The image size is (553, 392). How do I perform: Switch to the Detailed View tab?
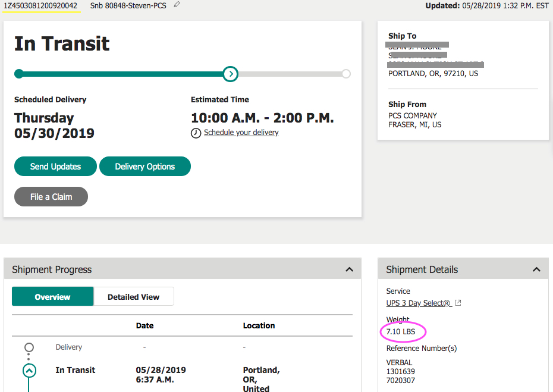pos(133,297)
